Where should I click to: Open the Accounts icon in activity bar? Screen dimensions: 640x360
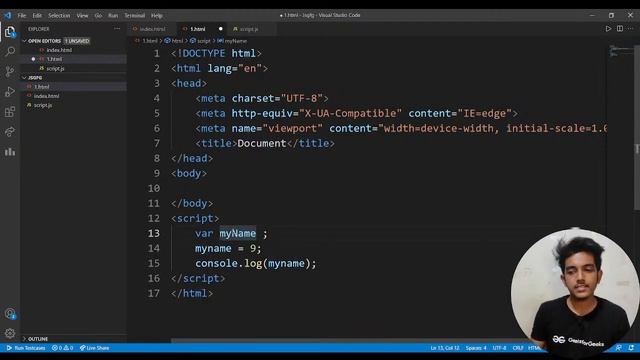[x=10, y=314]
